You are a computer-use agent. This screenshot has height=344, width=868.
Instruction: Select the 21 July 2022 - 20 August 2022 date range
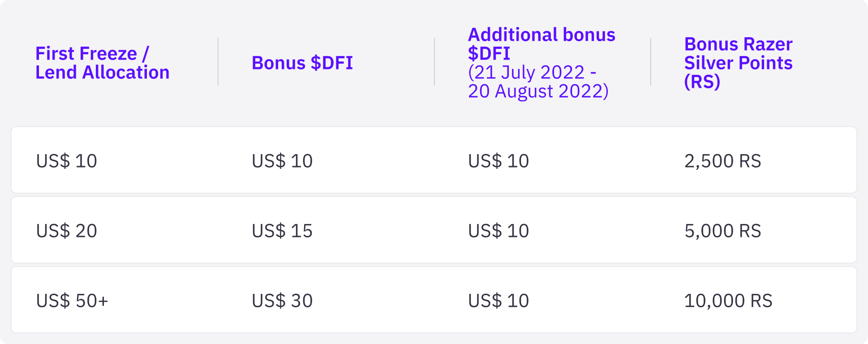point(537,82)
